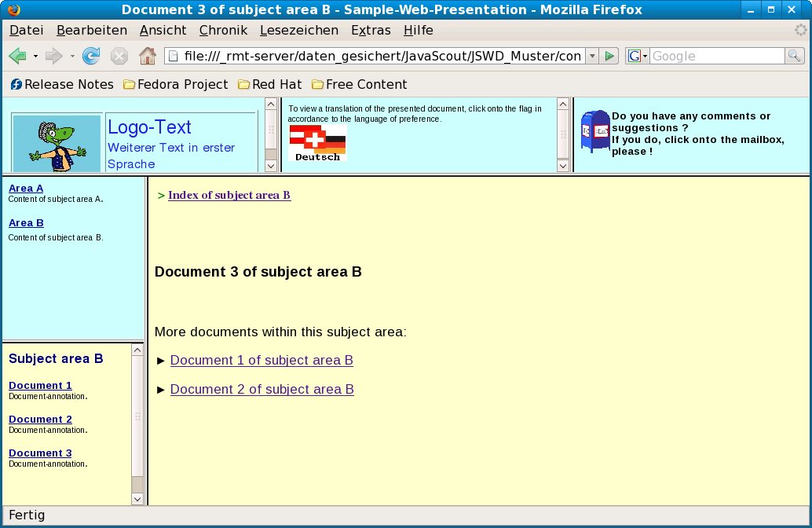Screen dimensions: 812x528
Task: Open the Release Notes bookmark
Action: coord(61,84)
